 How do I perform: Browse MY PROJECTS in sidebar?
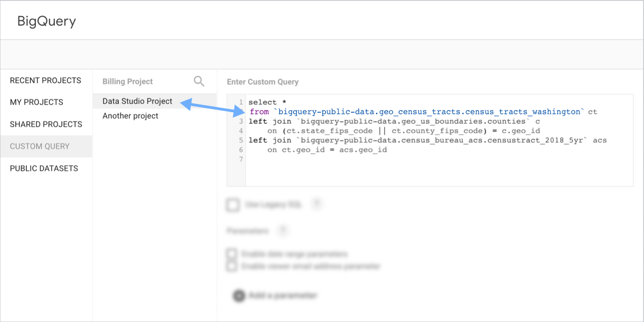(37, 102)
